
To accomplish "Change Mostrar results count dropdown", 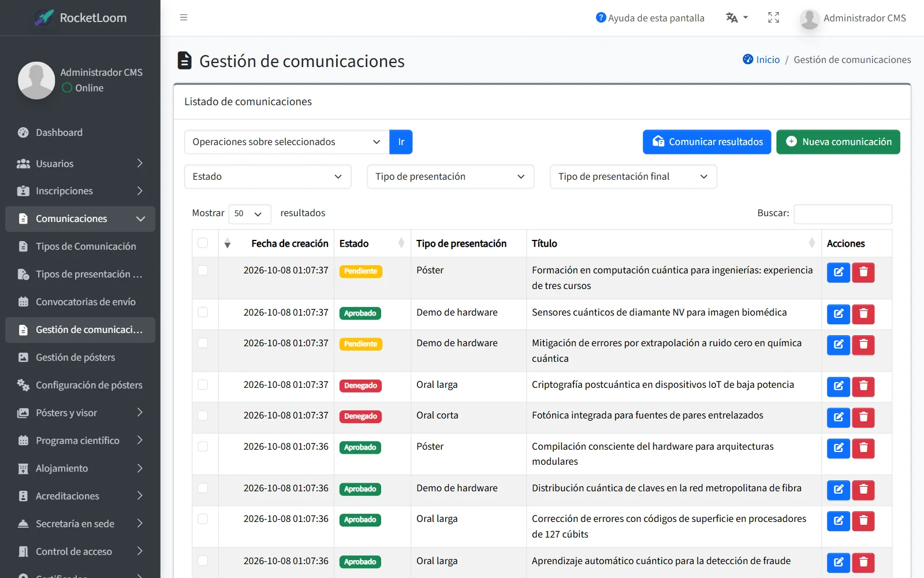I will (x=249, y=213).
